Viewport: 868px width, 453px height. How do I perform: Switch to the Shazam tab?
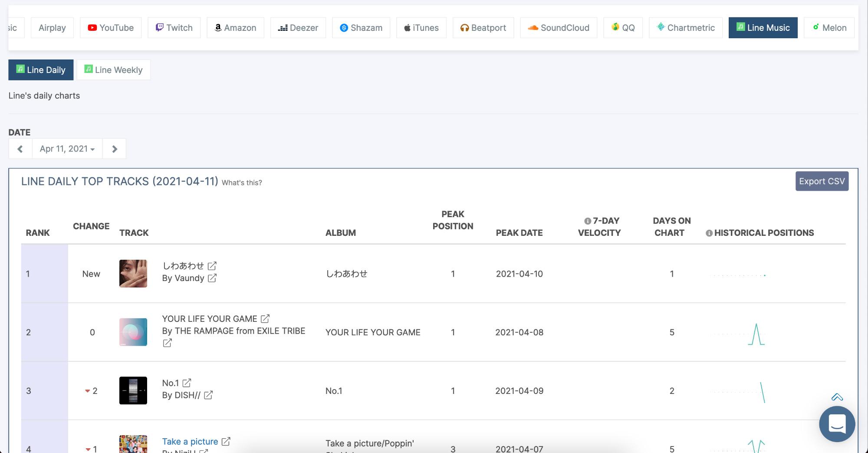(361, 28)
